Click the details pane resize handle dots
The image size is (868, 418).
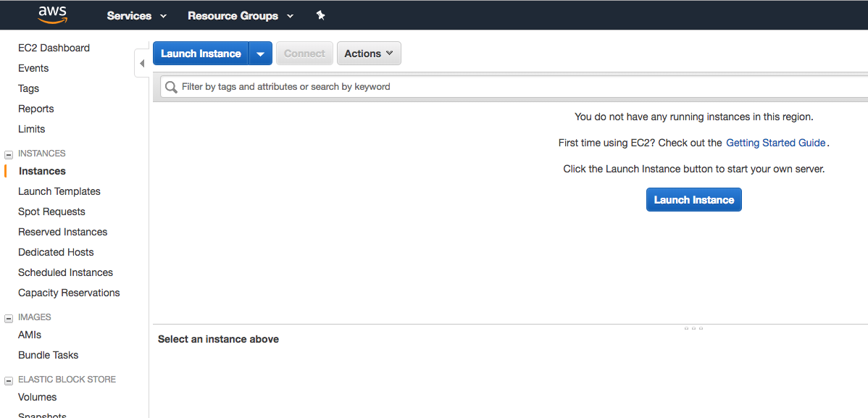(693, 328)
